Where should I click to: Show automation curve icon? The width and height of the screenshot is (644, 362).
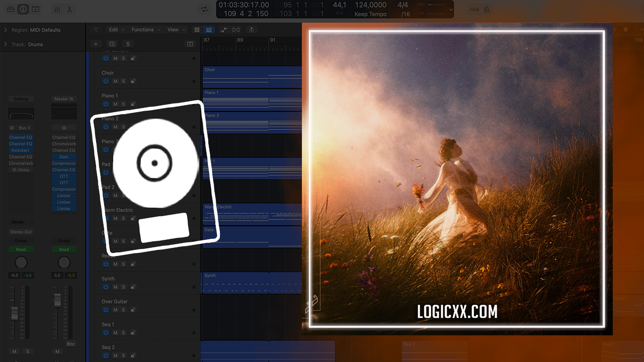[224, 30]
